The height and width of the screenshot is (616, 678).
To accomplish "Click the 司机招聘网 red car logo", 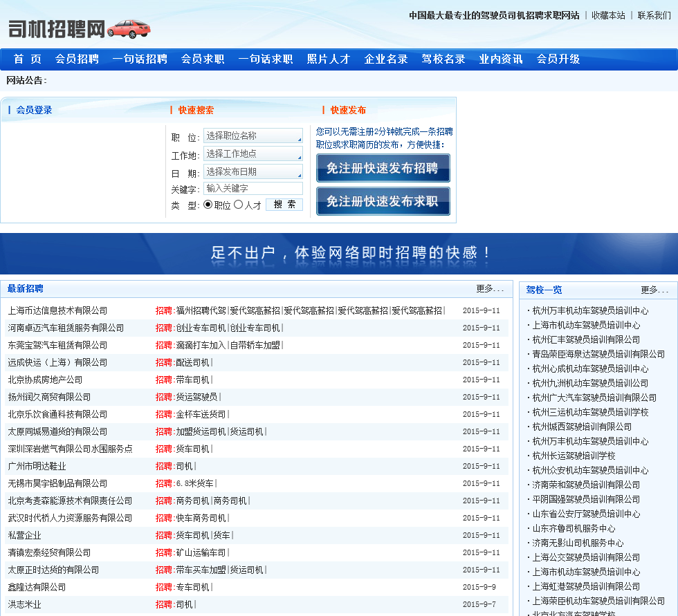I will [80, 29].
